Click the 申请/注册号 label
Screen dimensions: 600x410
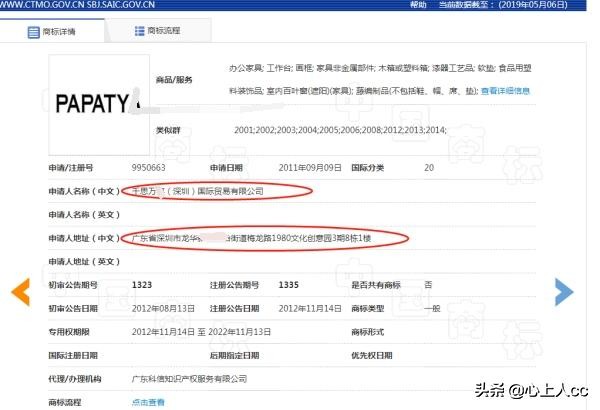point(71,168)
